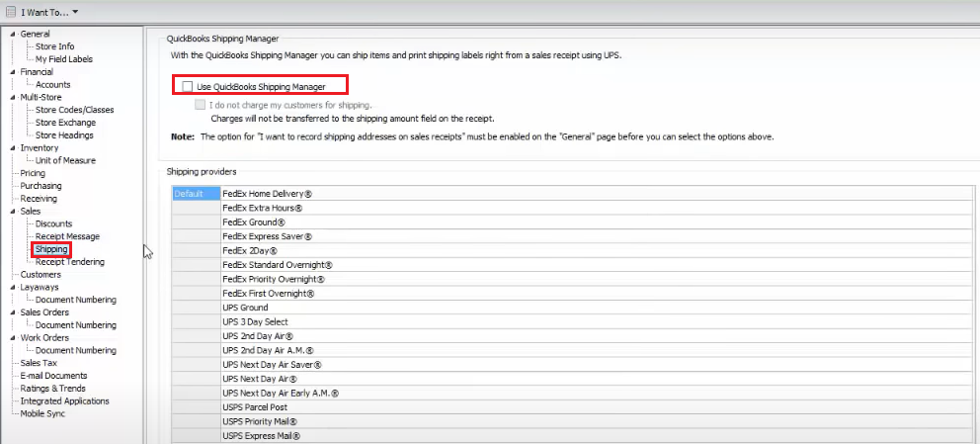
Task: Select UPS Next Day Air Saver row
Action: click(x=597, y=365)
